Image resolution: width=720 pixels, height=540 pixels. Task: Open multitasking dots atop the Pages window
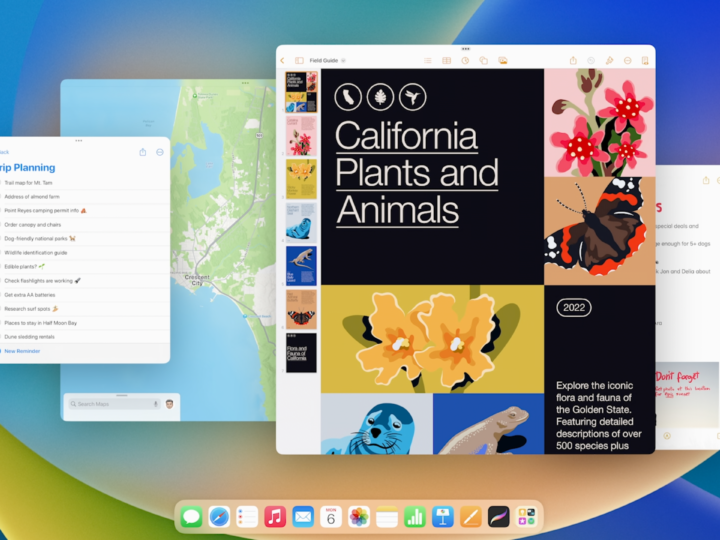click(x=465, y=49)
